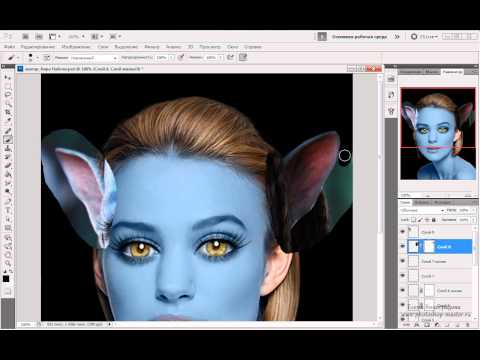The height and width of the screenshot is (360, 480).
Task: Click the foreground black color swatch
Action: pyautogui.click(x=6, y=279)
